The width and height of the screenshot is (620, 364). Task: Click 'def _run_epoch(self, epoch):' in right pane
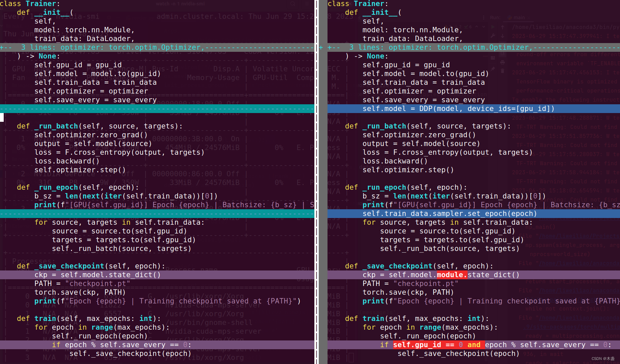pos(406,187)
